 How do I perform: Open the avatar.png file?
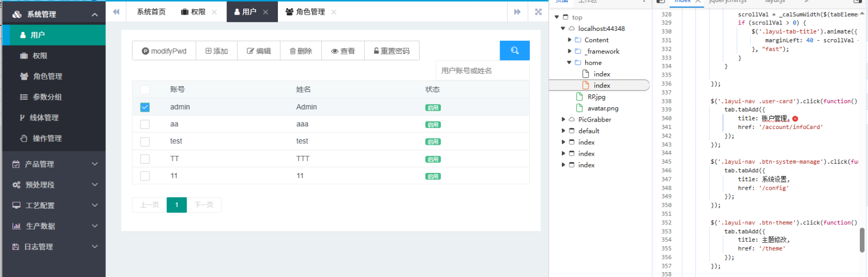603,108
